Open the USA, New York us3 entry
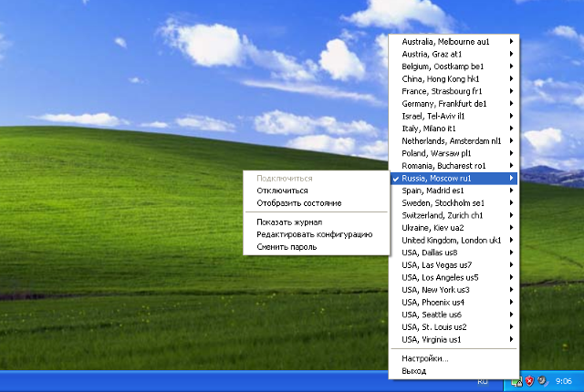 454,290
